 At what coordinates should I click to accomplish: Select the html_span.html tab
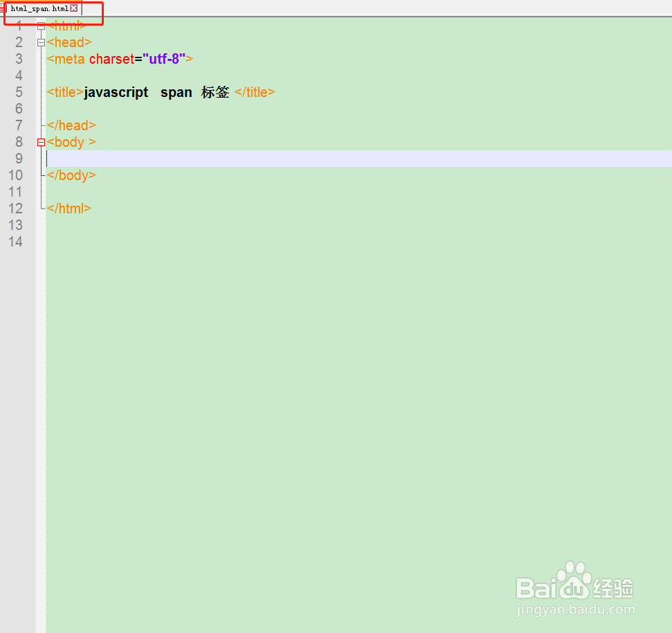(x=39, y=8)
